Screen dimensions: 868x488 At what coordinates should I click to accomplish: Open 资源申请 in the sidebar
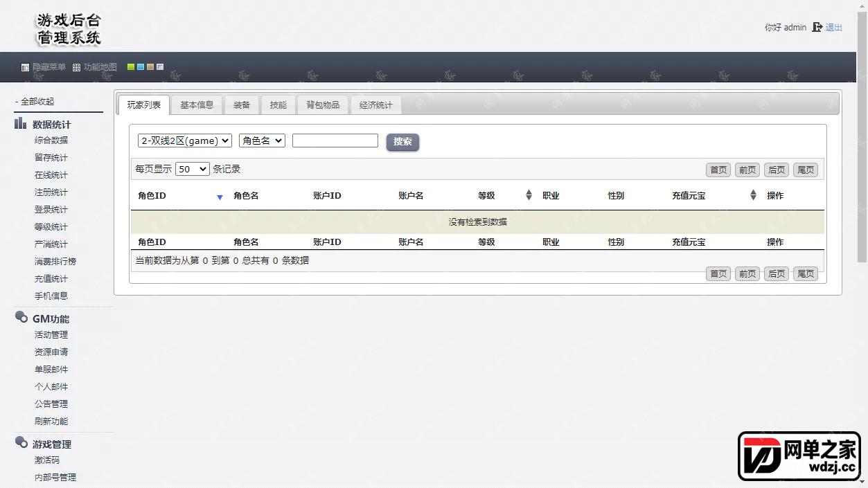[51, 352]
